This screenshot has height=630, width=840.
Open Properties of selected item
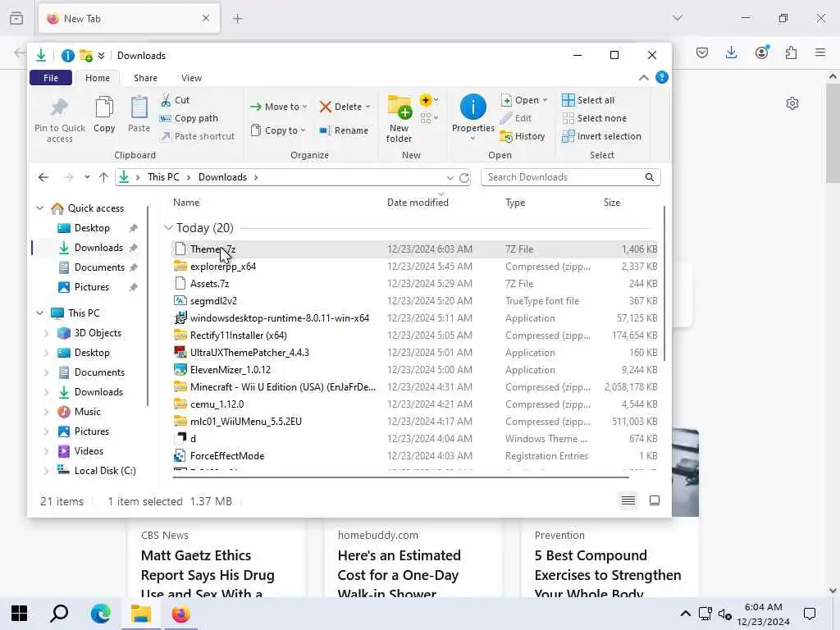point(473,118)
